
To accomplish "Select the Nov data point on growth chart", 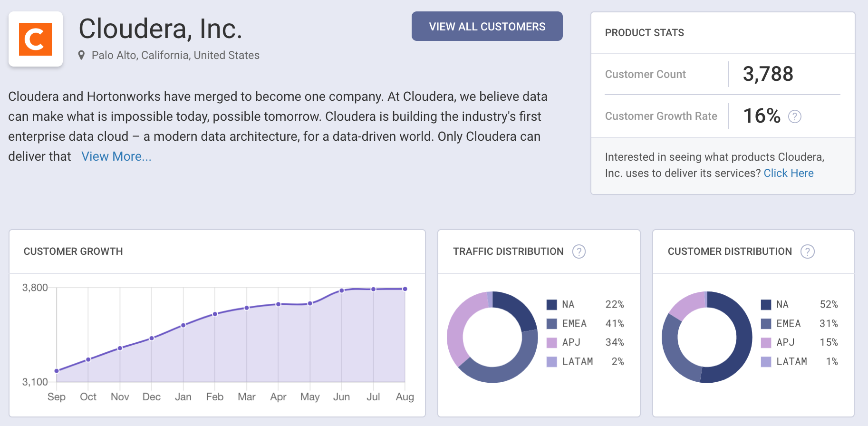I will [x=120, y=348].
